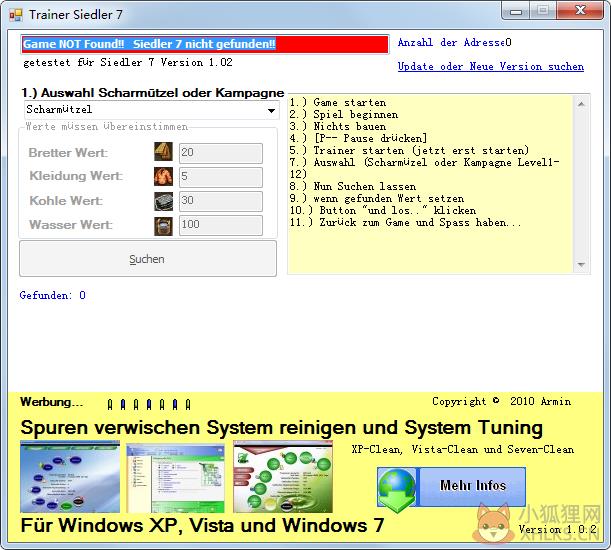Click the scroll up arrow in instructions box
Viewport: 611px width, 550px height.
(x=581, y=104)
